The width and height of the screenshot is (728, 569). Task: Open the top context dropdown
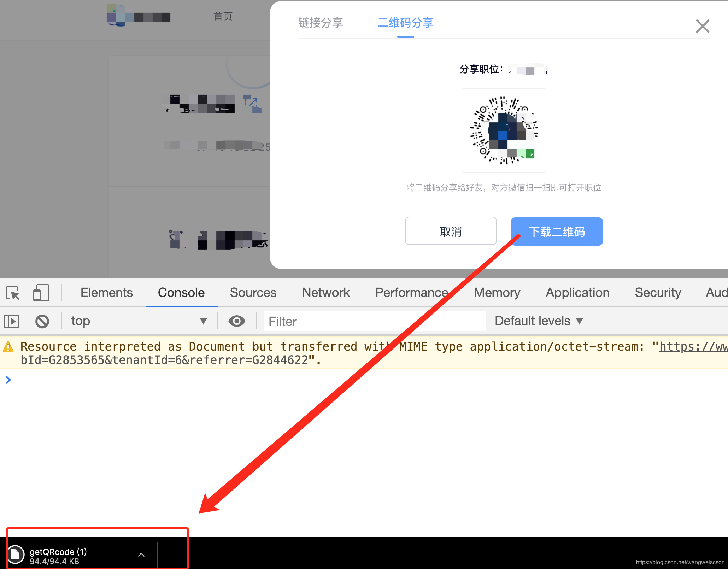pos(139,321)
